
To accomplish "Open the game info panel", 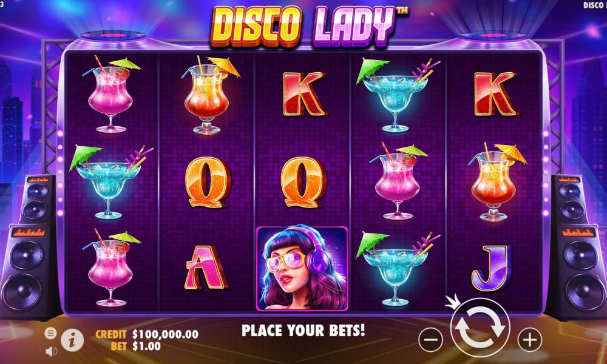I will click(x=72, y=340).
